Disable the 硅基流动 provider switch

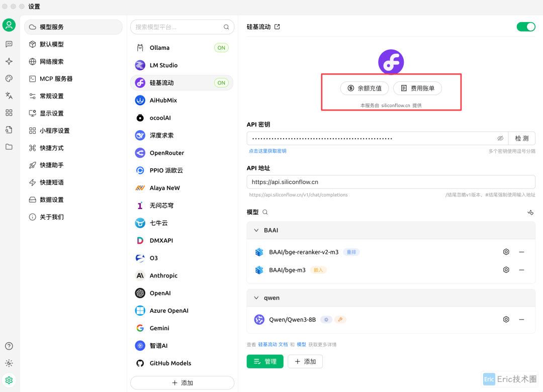click(x=526, y=27)
